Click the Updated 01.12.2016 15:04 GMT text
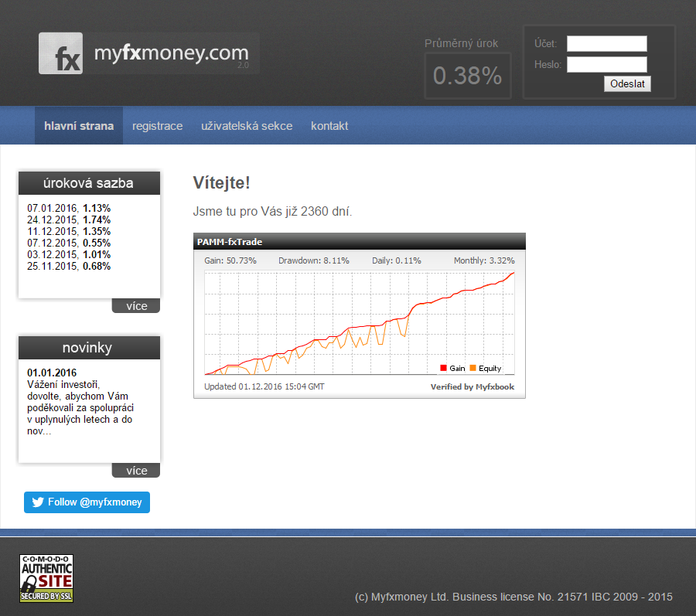 (264, 386)
